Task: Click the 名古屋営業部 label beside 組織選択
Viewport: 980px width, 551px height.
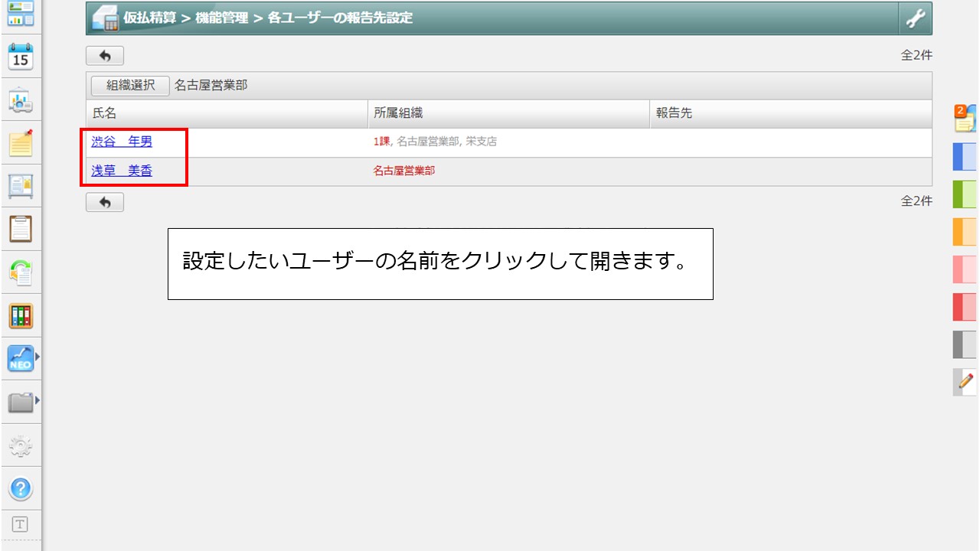Action: (x=211, y=86)
